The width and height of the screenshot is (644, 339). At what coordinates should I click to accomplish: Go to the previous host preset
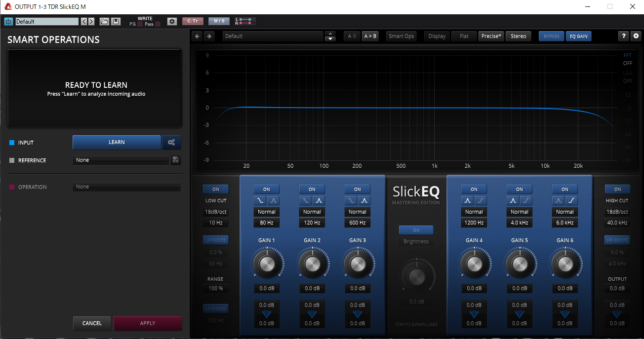pyautogui.click(x=84, y=21)
